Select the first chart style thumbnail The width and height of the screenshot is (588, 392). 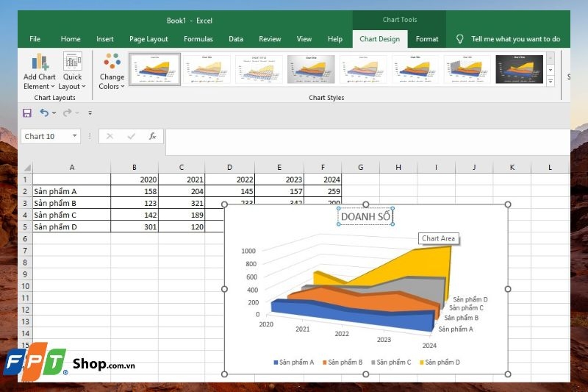(x=154, y=69)
